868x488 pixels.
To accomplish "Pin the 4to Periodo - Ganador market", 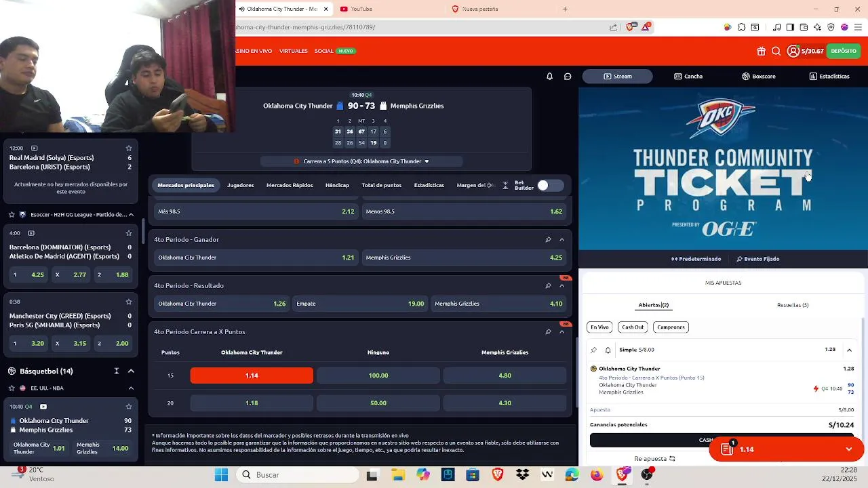I will [x=548, y=239].
